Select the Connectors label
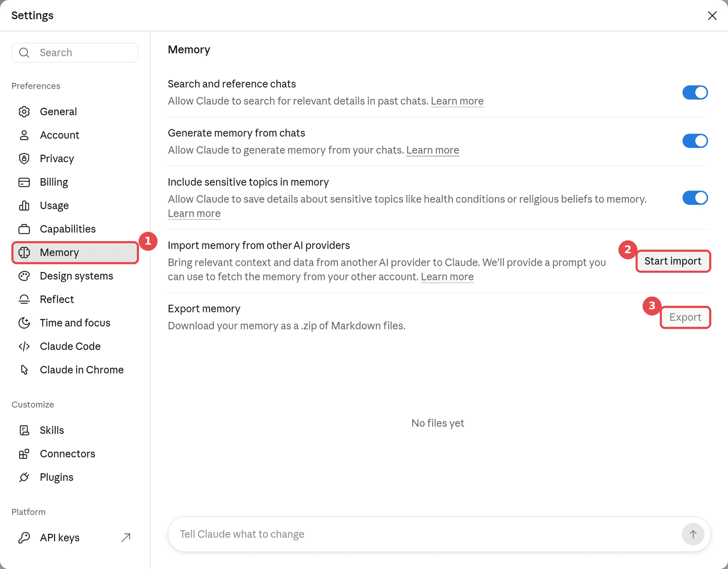 point(67,454)
